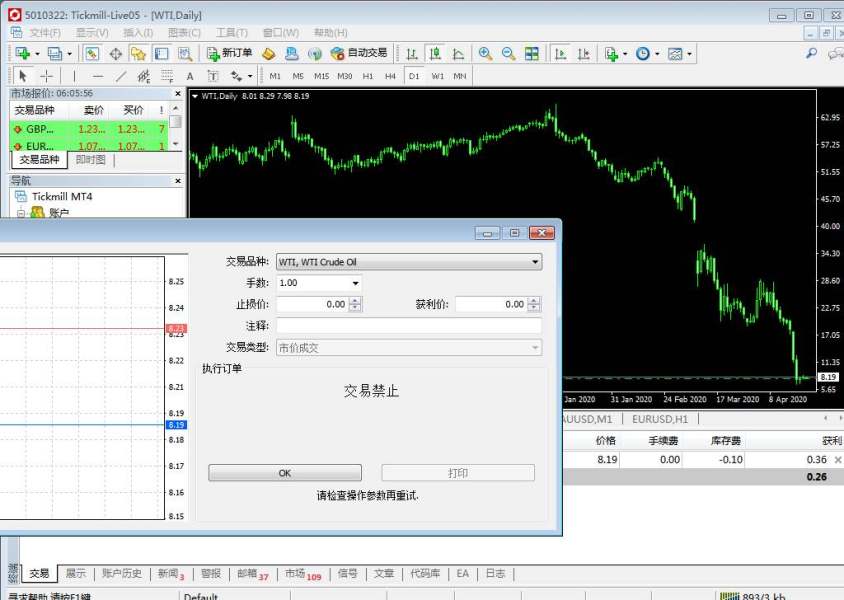This screenshot has width=844, height=600.
Task: Open the 图表(C) menu
Action: 184,33
